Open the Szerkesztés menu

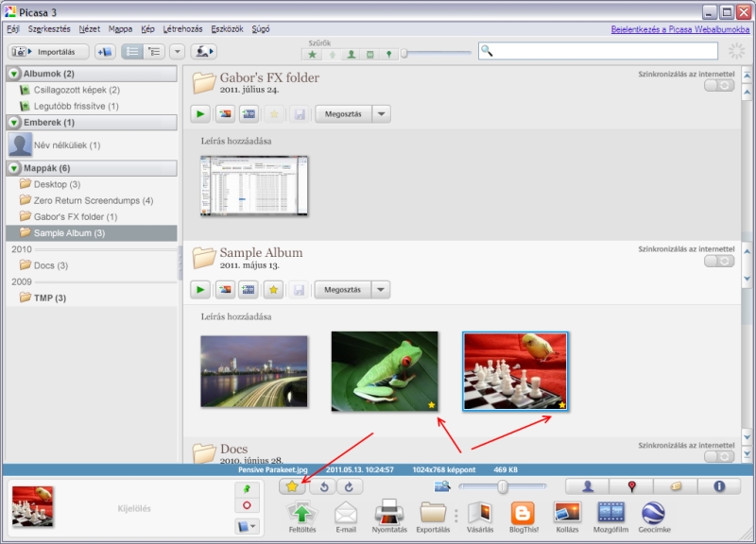pos(49,29)
